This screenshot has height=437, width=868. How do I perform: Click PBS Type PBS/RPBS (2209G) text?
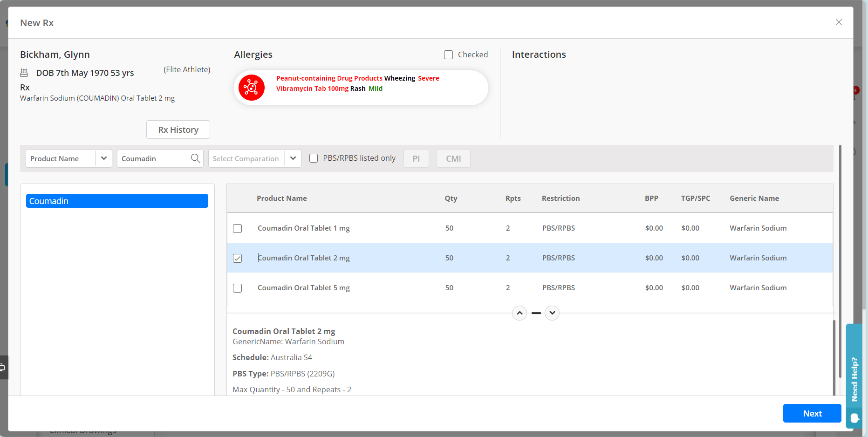click(x=284, y=374)
